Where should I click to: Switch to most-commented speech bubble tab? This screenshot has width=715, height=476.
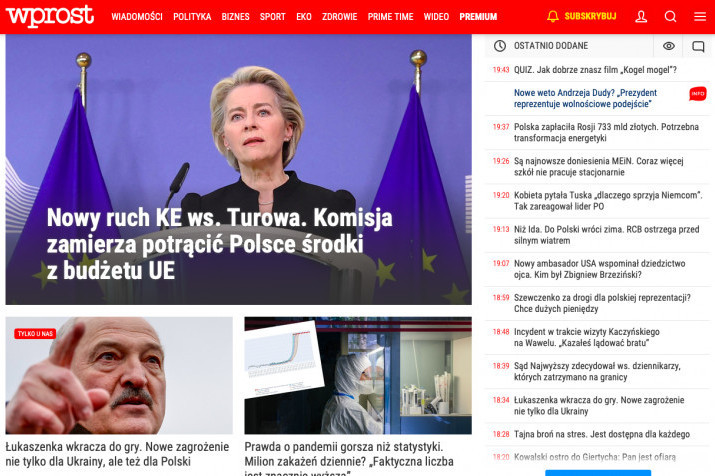pos(698,46)
